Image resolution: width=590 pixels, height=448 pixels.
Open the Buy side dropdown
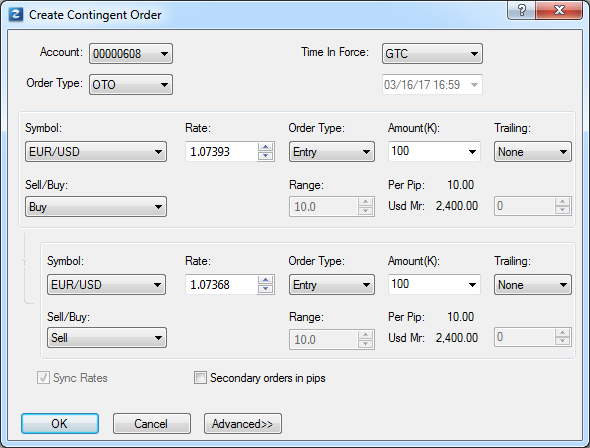pos(96,207)
